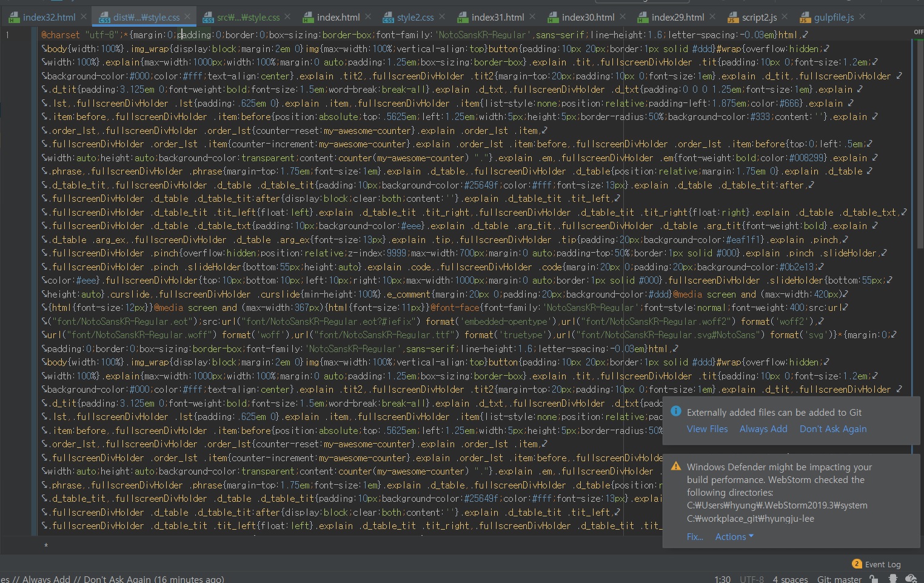Click the 1:30 line:column position indicator
The image size is (924, 583).
(x=722, y=579)
